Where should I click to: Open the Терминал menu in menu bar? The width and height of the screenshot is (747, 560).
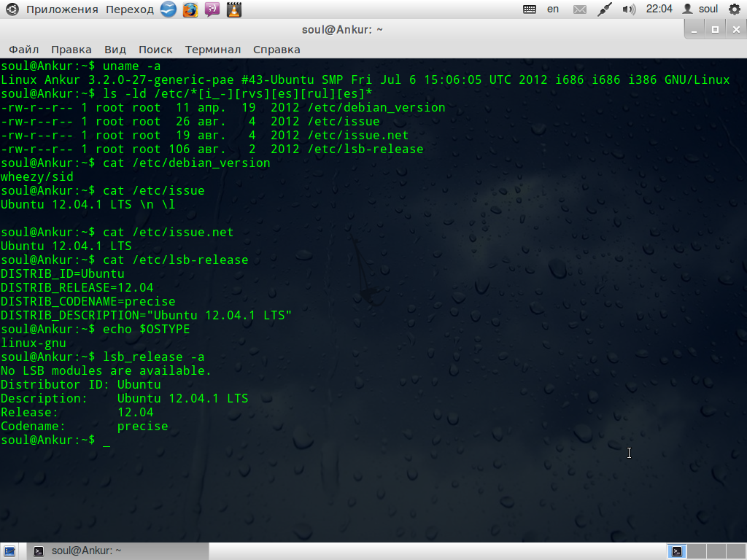point(212,50)
